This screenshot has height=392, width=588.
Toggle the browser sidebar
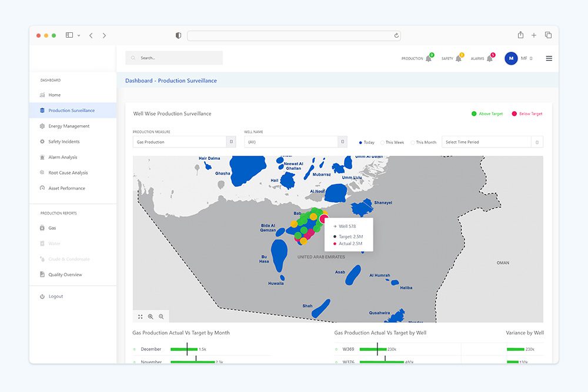[69, 35]
